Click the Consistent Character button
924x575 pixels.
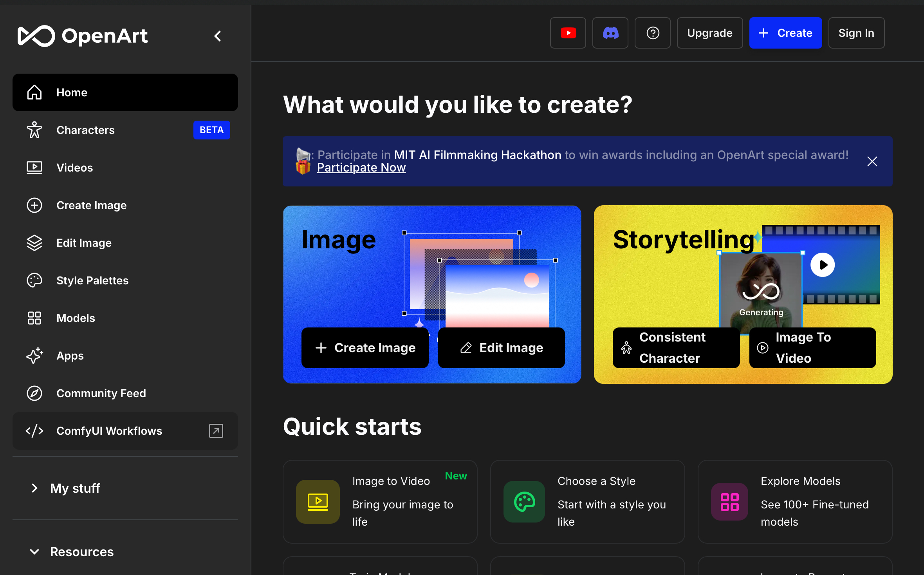click(x=676, y=348)
